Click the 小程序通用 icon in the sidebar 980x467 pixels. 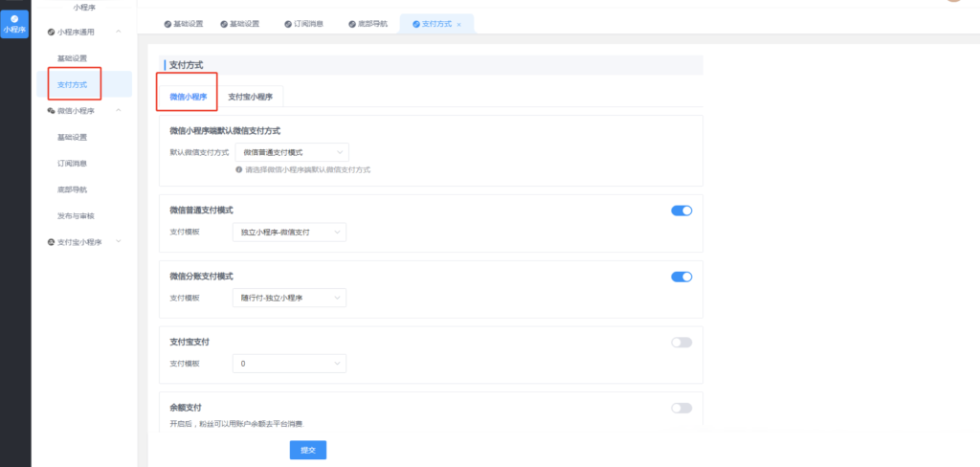coord(52,33)
